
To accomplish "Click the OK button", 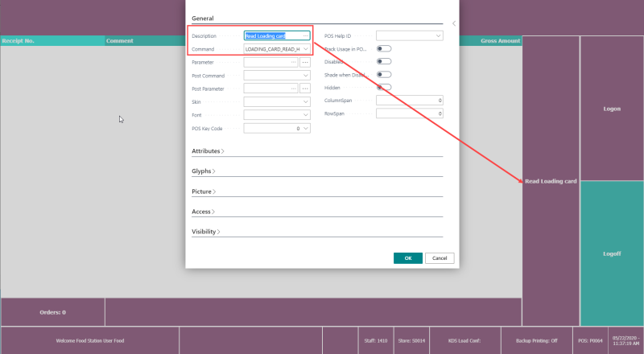I will (408, 258).
